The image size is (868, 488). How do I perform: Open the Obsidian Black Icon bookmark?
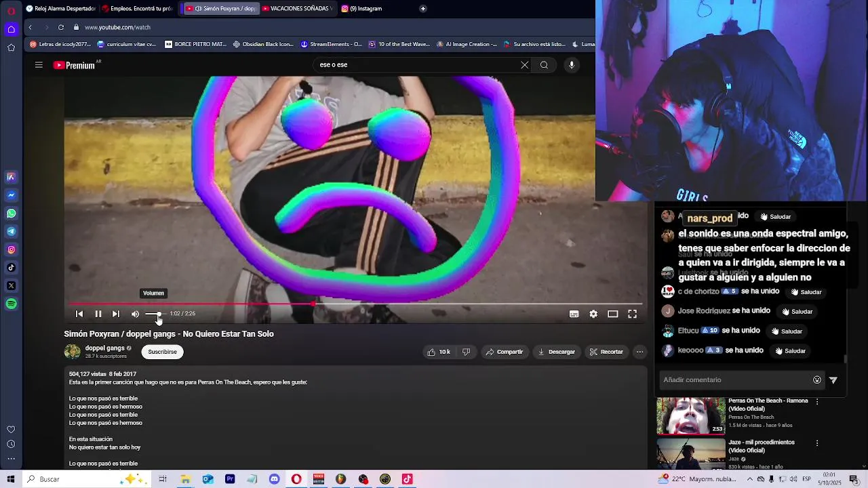pos(263,44)
